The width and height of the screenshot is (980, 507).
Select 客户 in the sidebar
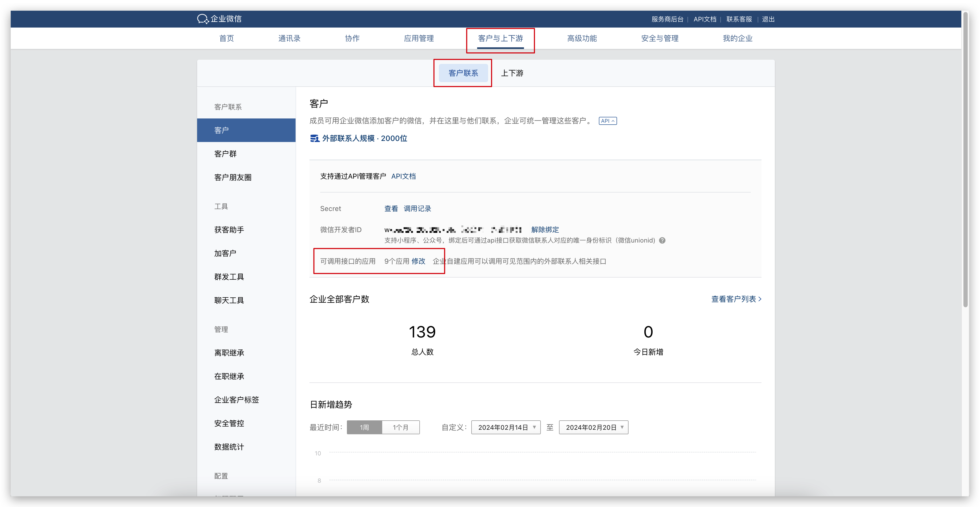(246, 130)
